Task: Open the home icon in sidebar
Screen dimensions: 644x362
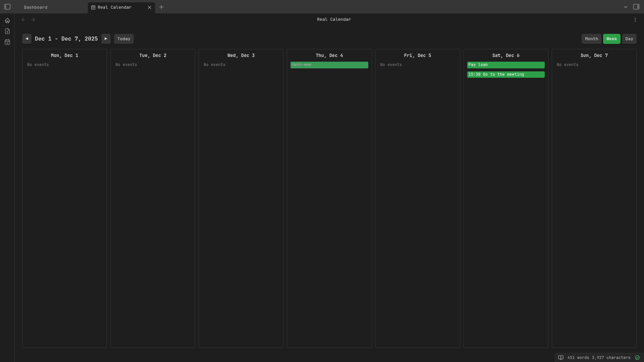Action: pyautogui.click(x=7, y=20)
